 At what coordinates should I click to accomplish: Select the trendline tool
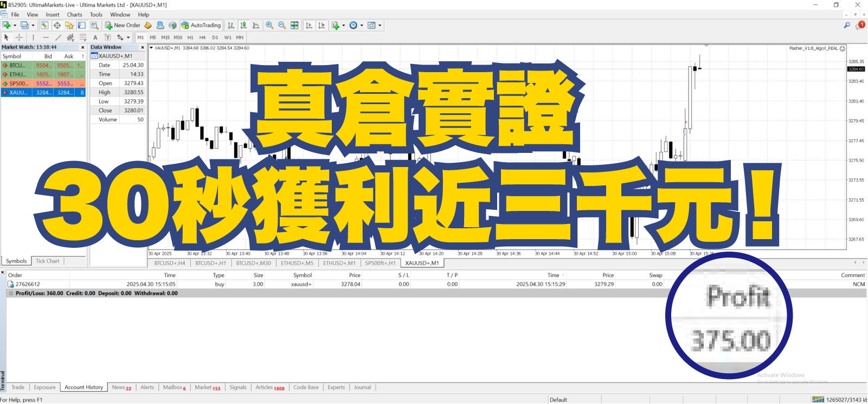(x=58, y=37)
